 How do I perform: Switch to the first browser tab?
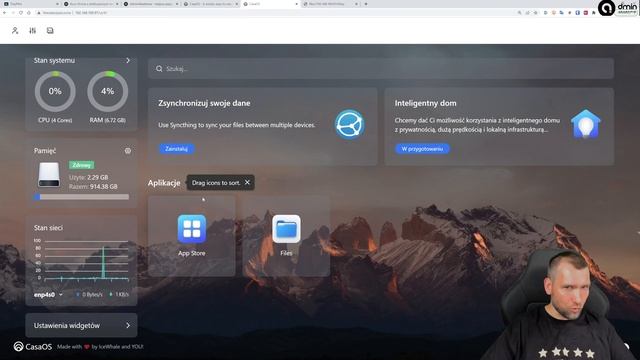pyautogui.click(x=31, y=4)
